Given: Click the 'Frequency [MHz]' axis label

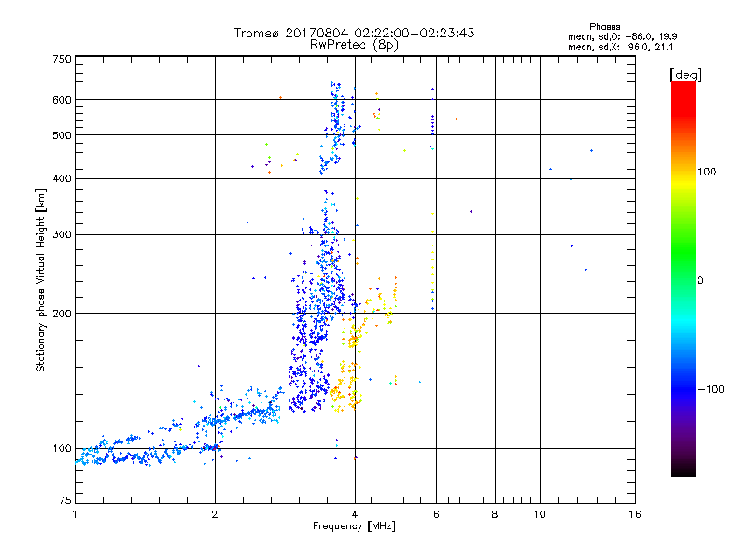Looking at the screenshot, I should pyautogui.click(x=354, y=526).
